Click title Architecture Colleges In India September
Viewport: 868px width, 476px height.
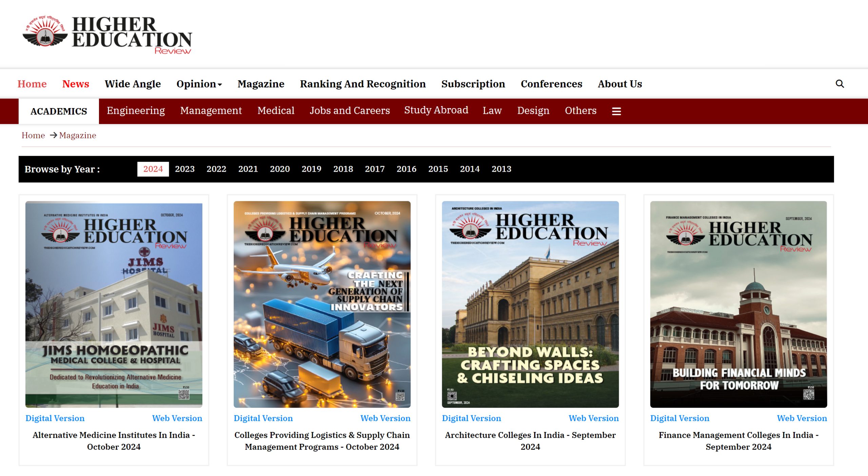pos(530,441)
